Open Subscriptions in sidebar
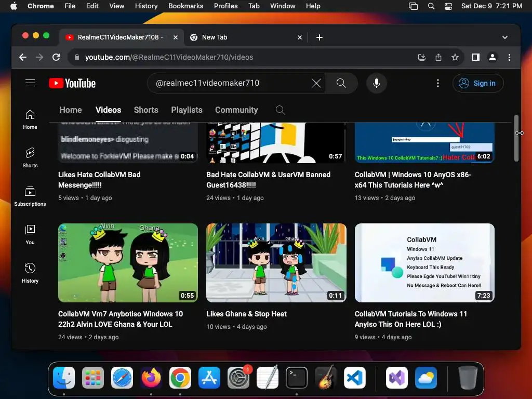This screenshot has width=532, height=399. 30,196
